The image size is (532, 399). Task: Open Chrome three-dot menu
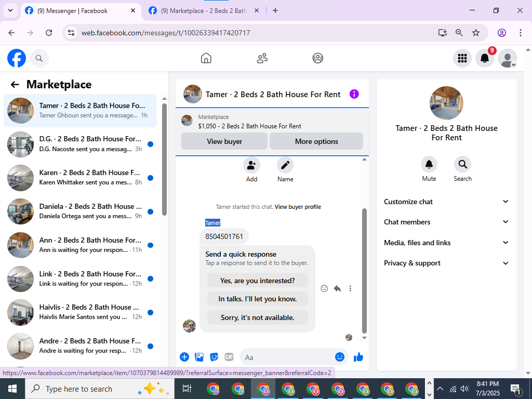pyautogui.click(x=520, y=33)
